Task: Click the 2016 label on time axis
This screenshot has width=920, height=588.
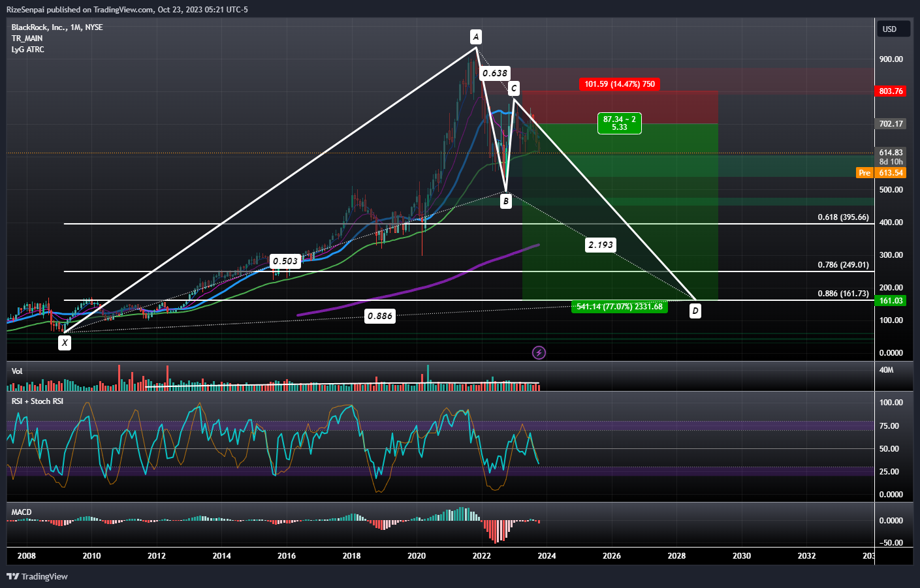Action: pos(287,556)
